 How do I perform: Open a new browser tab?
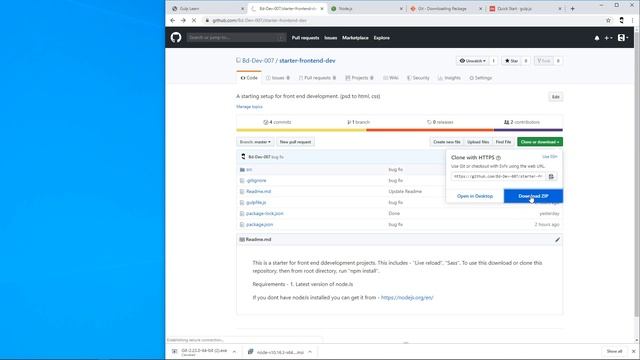(x=572, y=9)
